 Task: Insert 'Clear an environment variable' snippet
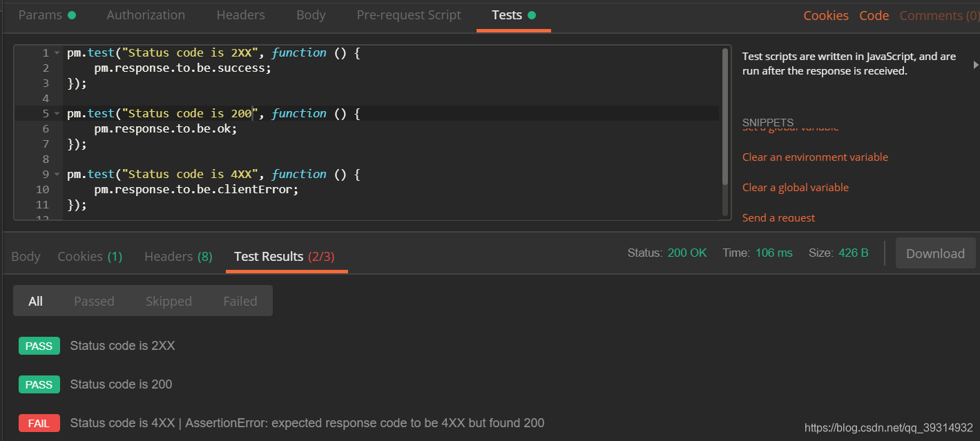[815, 157]
